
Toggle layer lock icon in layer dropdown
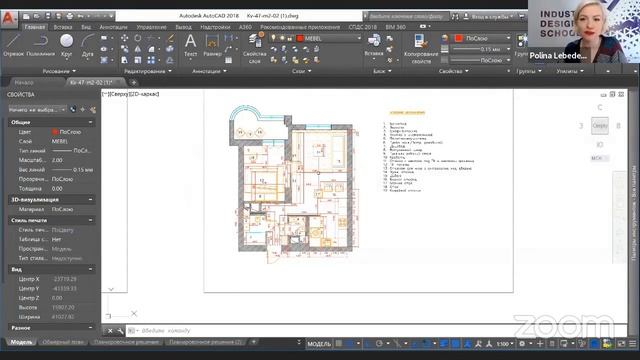[x=290, y=38]
